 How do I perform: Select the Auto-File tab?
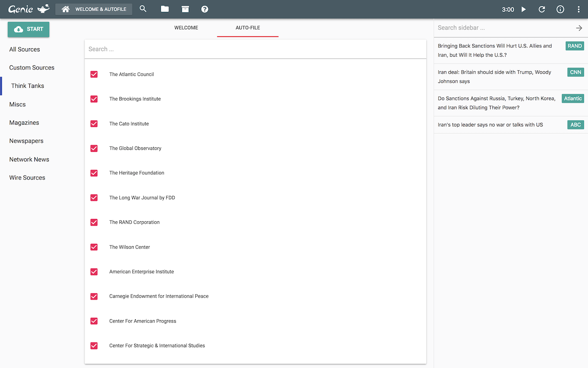tap(248, 28)
